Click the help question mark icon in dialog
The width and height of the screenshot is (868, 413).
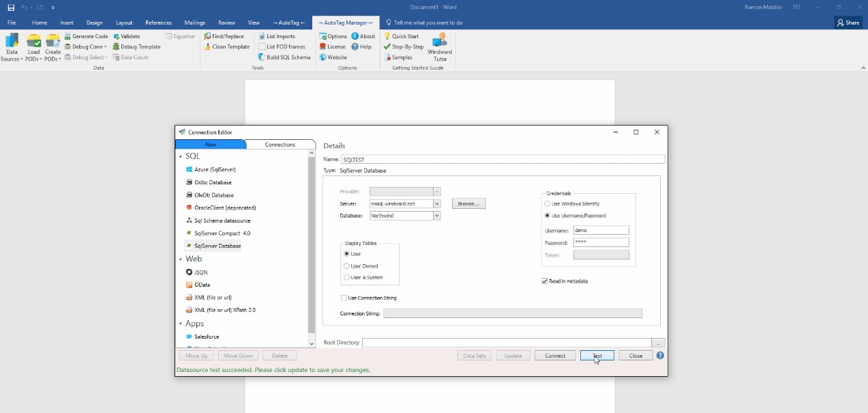660,356
